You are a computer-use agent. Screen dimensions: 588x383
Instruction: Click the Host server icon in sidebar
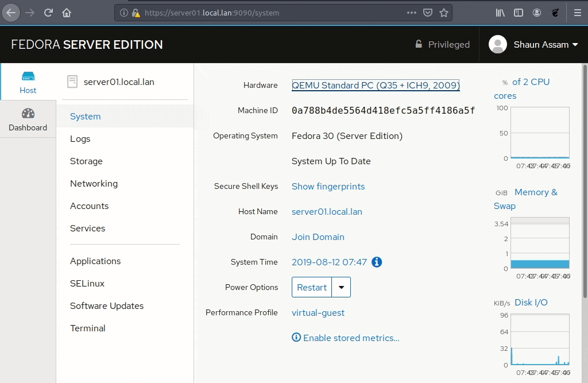28,76
